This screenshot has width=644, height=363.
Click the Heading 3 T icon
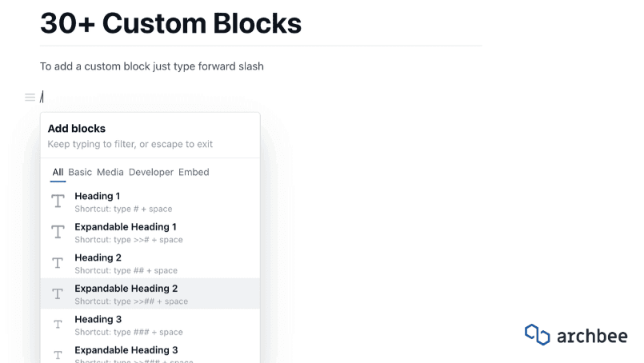pos(58,325)
